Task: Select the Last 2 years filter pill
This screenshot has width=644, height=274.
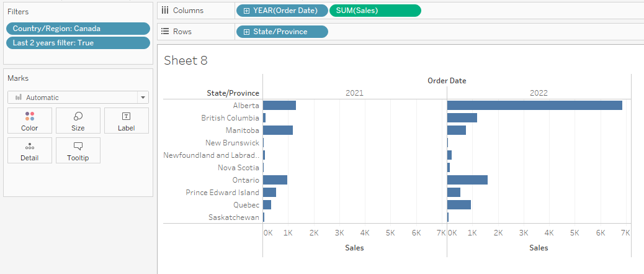Action: [x=78, y=43]
